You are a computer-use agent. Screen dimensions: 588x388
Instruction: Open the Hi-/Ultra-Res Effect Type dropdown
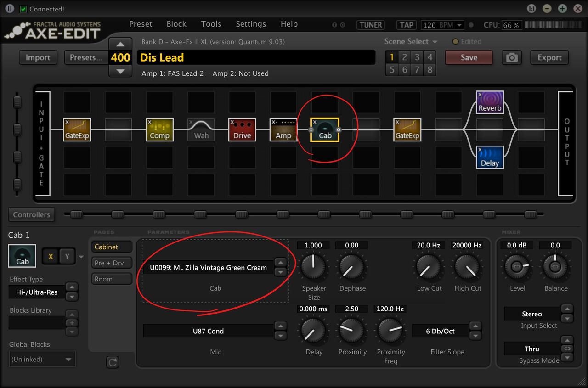(37, 292)
